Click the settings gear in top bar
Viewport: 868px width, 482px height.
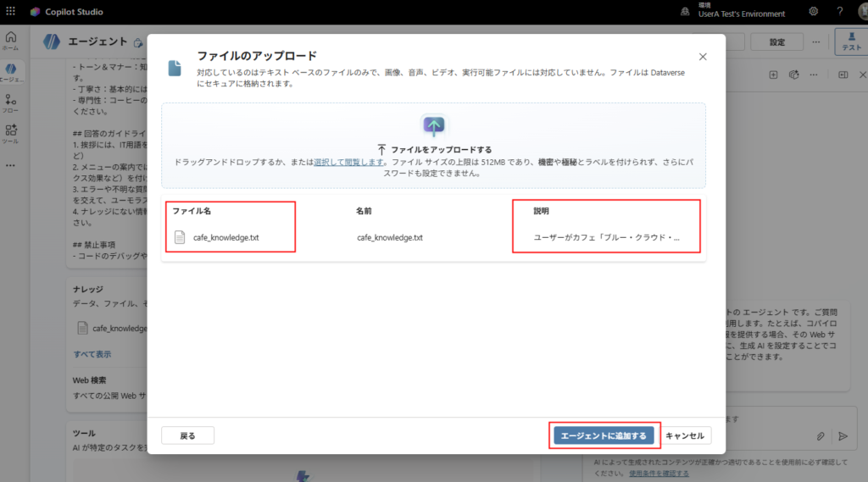(x=813, y=11)
